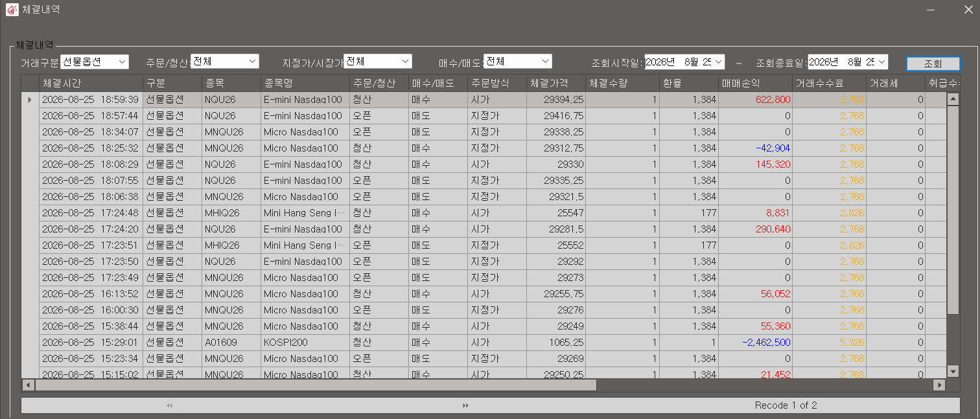
Task: Click the 조회 button
Action: coord(933,63)
